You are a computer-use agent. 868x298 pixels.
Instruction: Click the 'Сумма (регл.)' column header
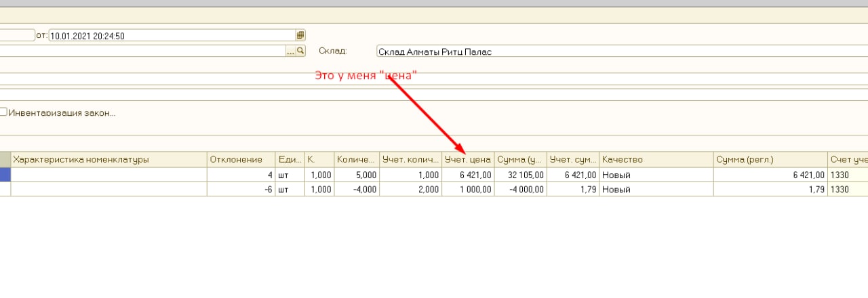pyautogui.click(x=769, y=160)
